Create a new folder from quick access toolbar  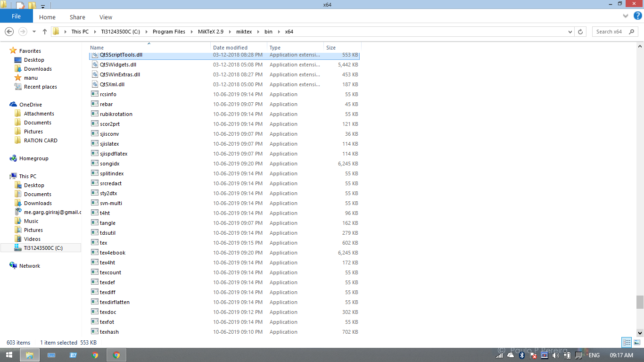click(x=32, y=6)
